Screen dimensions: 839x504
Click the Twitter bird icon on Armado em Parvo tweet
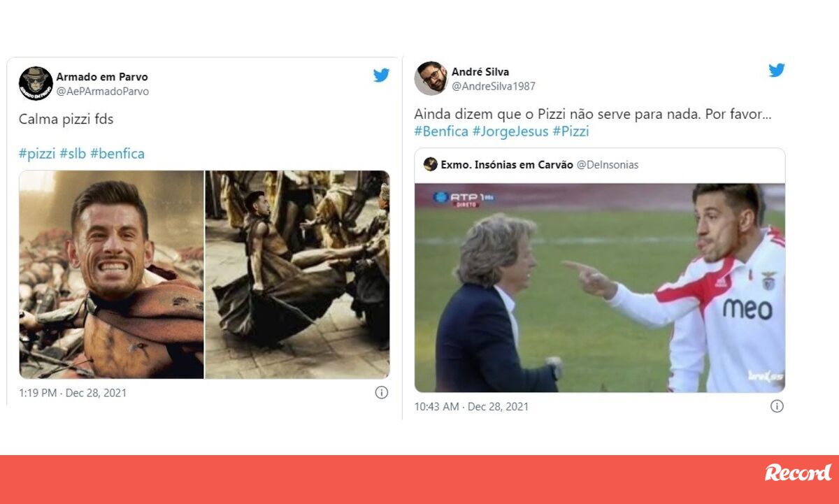pos(381,75)
